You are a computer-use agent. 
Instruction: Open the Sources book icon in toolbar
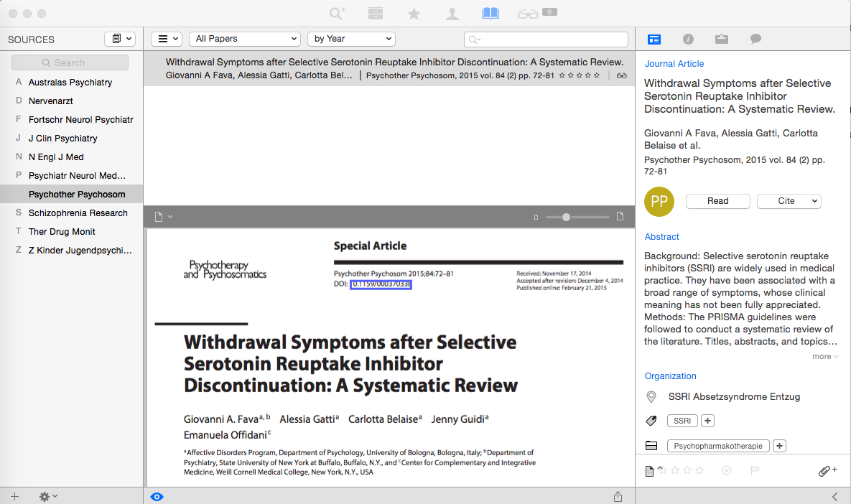[x=490, y=14]
